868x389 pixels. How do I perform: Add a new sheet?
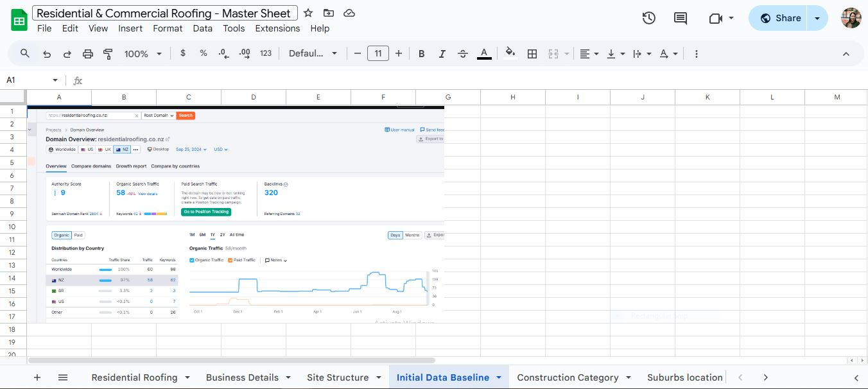tap(37, 377)
